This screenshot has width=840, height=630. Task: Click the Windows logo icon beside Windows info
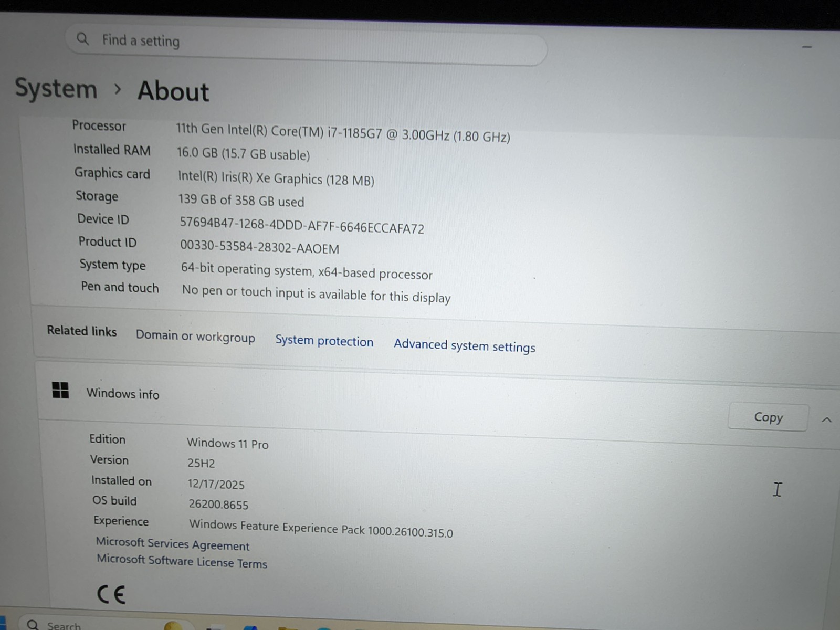point(60,390)
